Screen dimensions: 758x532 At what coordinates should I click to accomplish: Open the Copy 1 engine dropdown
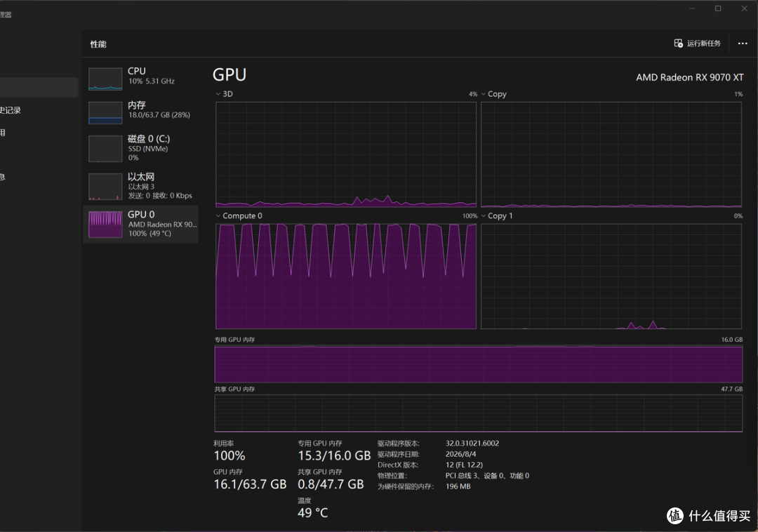pyautogui.click(x=484, y=216)
